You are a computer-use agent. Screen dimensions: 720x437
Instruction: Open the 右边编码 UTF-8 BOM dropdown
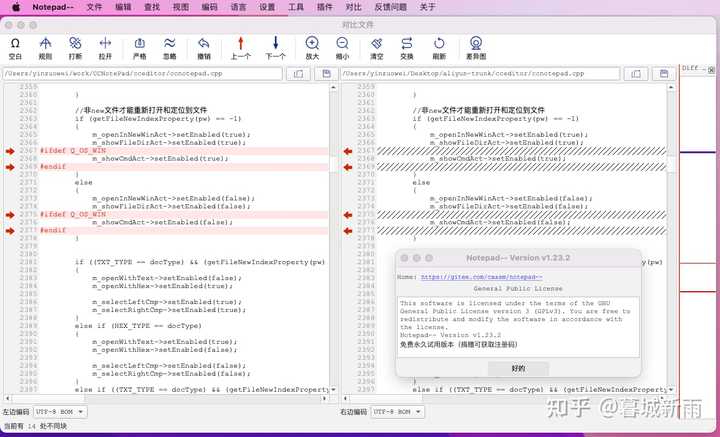pos(397,412)
